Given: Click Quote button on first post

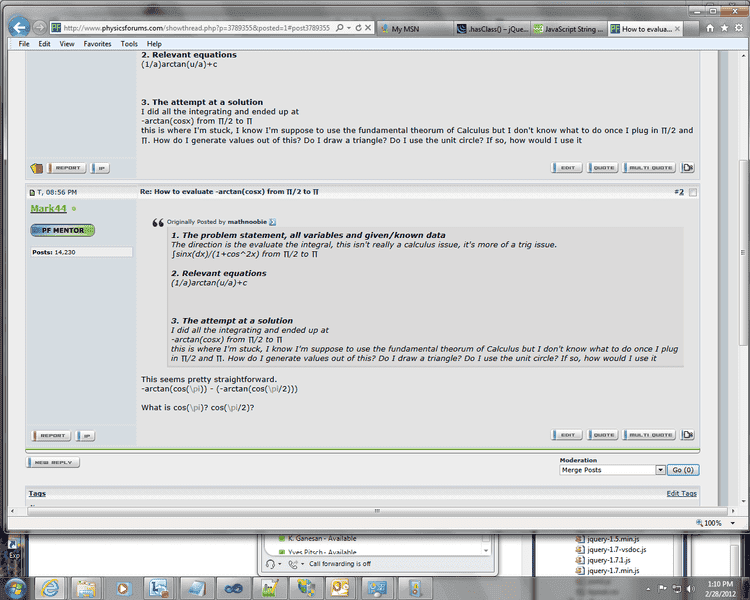Looking at the screenshot, I should point(603,167).
